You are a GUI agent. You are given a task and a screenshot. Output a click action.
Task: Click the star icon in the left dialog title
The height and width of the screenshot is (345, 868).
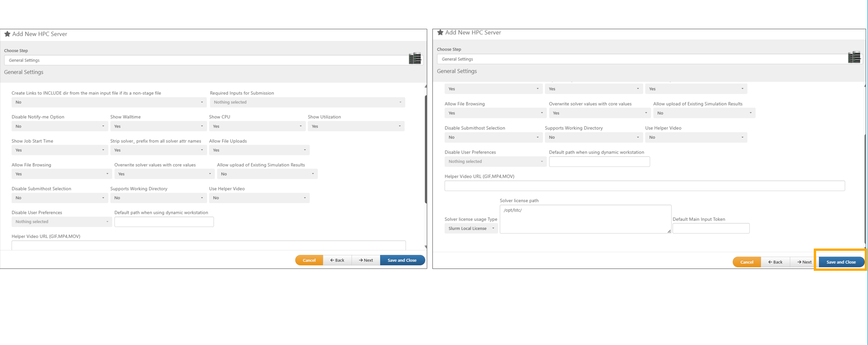point(7,34)
